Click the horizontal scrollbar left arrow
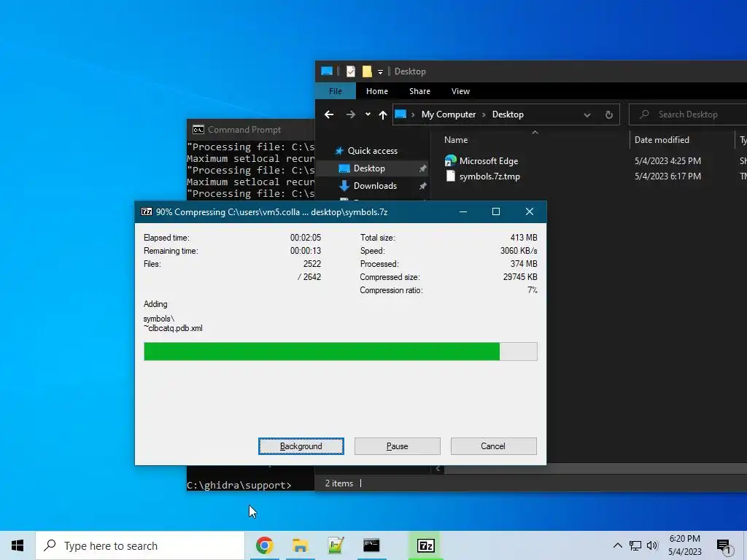Image resolution: width=747 pixels, height=560 pixels. click(x=438, y=469)
